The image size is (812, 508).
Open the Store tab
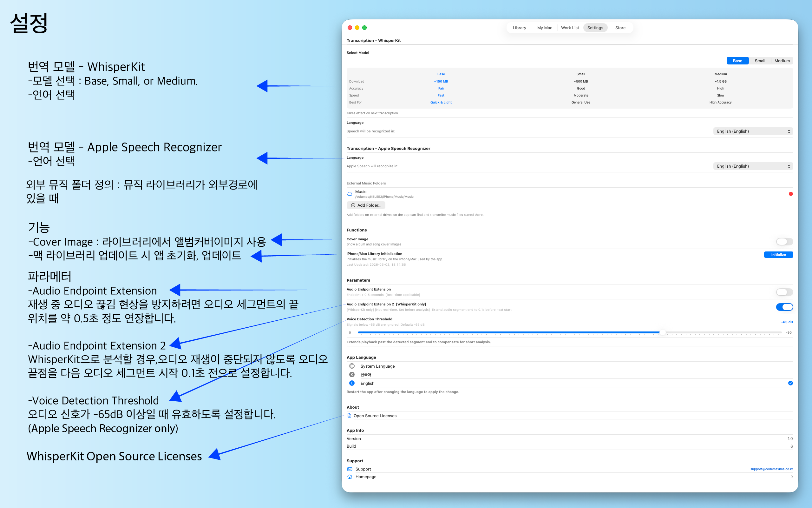[x=620, y=28]
